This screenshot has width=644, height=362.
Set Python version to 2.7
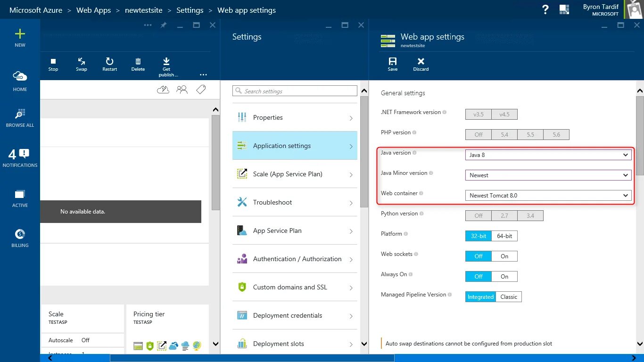coord(504,215)
